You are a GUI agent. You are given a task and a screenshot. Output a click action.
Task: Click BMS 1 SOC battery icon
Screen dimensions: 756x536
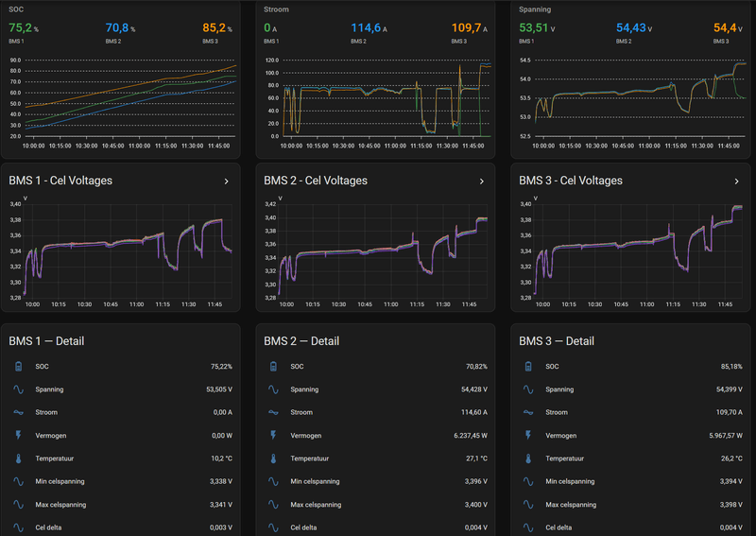(x=18, y=366)
